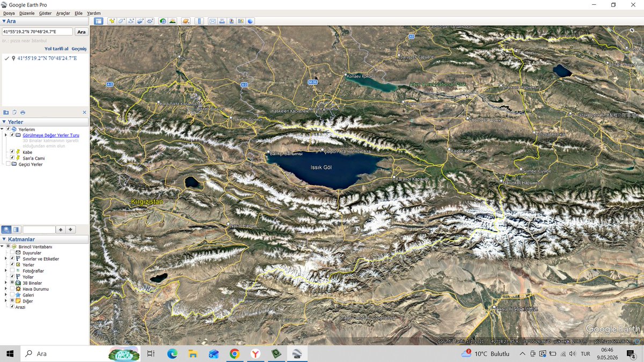This screenshot has width=644, height=362.
Task: Open the Dosya menu
Action: point(9,13)
